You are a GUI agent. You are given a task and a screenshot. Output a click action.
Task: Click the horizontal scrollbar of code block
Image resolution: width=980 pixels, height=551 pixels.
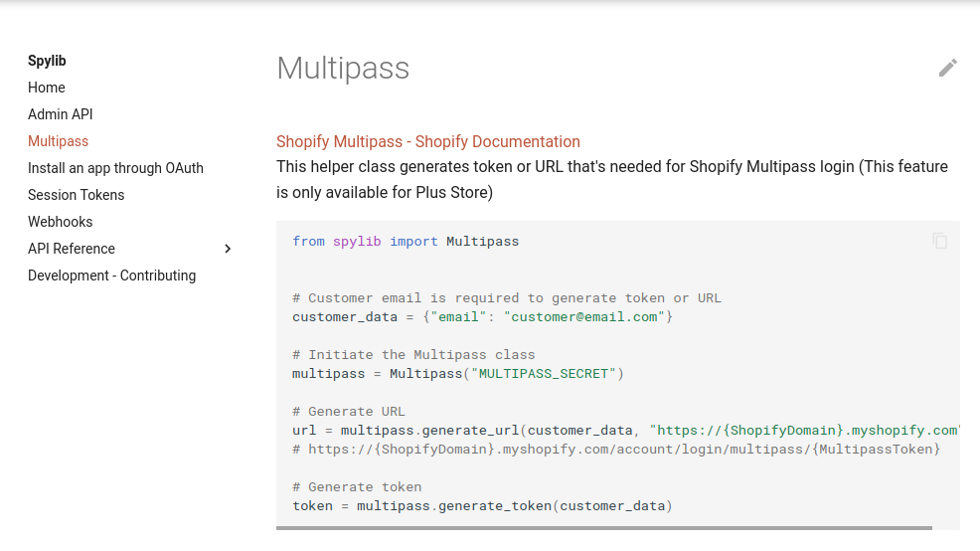(x=603, y=528)
